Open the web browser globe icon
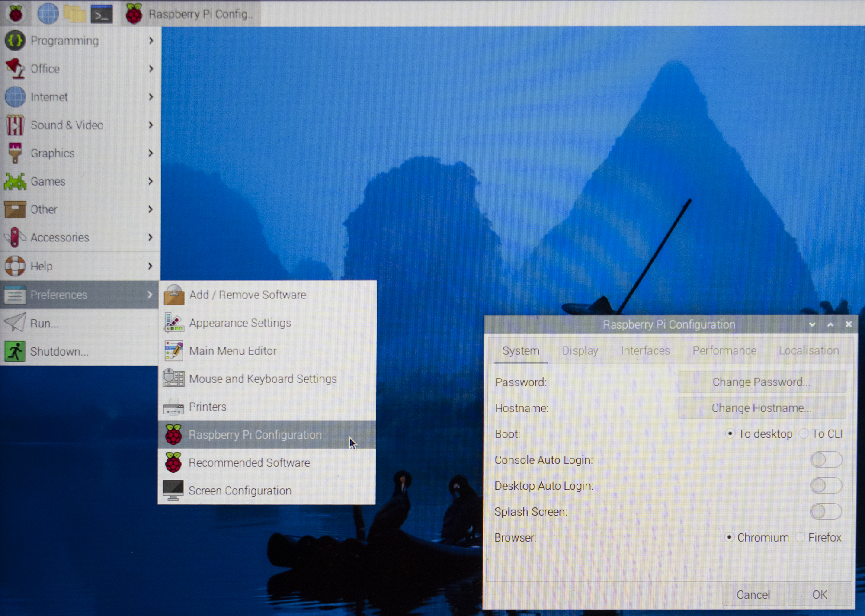The image size is (865, 616). pyautogui.click(x=48, y=13)
